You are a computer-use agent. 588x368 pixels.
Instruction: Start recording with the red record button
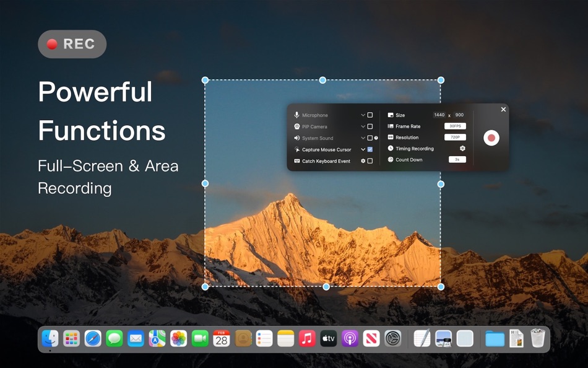(x=491, y=138)
